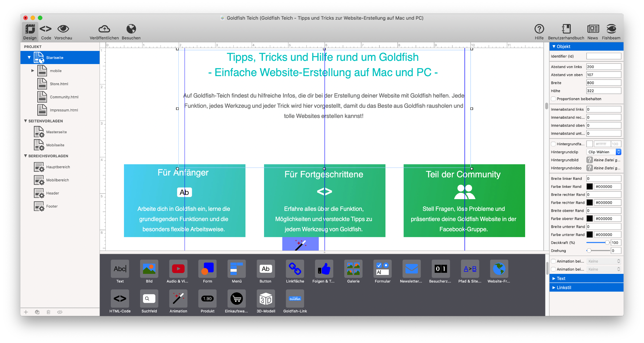Select the Form element tool
Viewport: 644px width, 343px height.
tap(207, 271)
